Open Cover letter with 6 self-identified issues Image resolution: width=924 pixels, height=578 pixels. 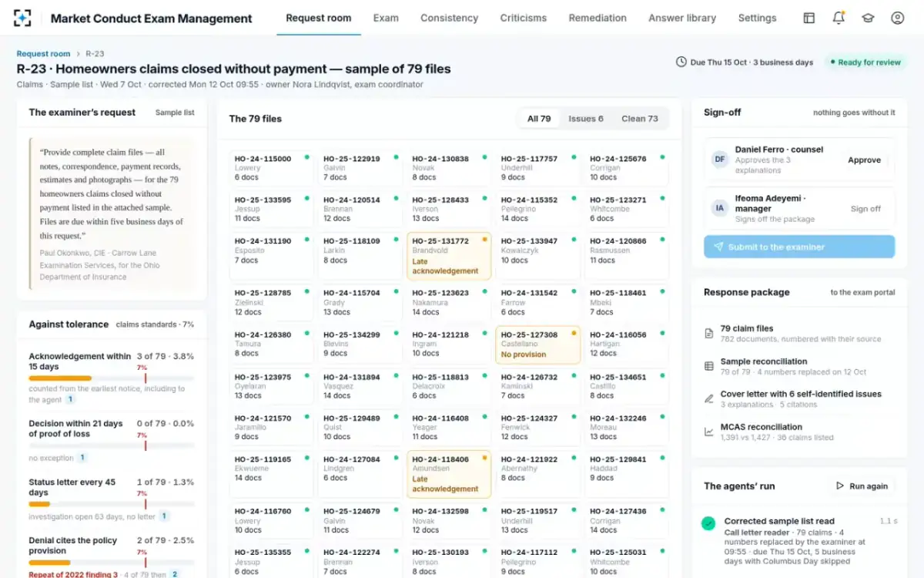799,399
